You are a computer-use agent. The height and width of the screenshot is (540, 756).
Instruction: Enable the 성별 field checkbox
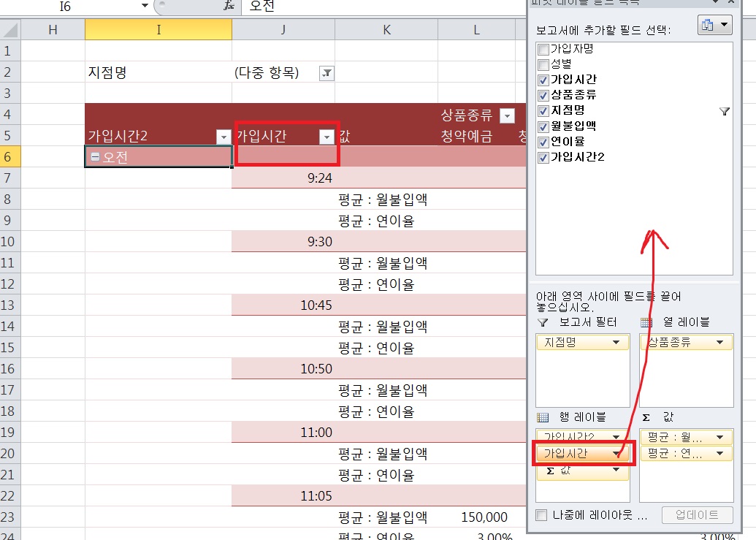coord(543,64)
